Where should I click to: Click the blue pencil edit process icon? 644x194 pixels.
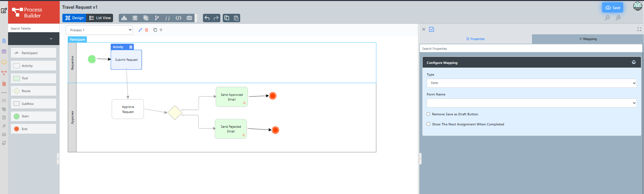click(x=140, y=30)
